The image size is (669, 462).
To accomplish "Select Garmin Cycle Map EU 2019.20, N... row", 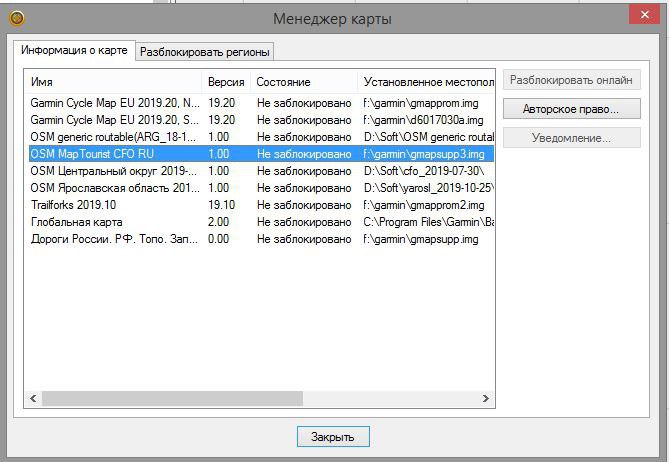I will pyautogui.click(x=261, y=103).
